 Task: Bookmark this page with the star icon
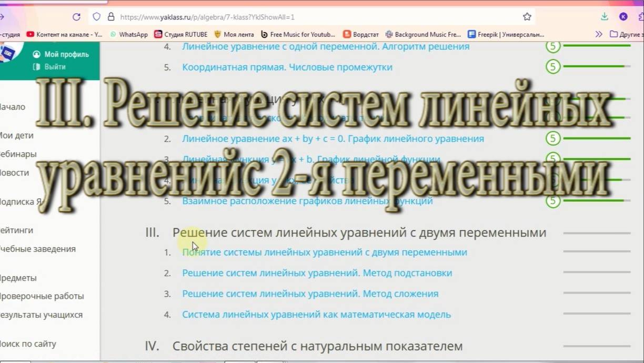click(527, 17)
